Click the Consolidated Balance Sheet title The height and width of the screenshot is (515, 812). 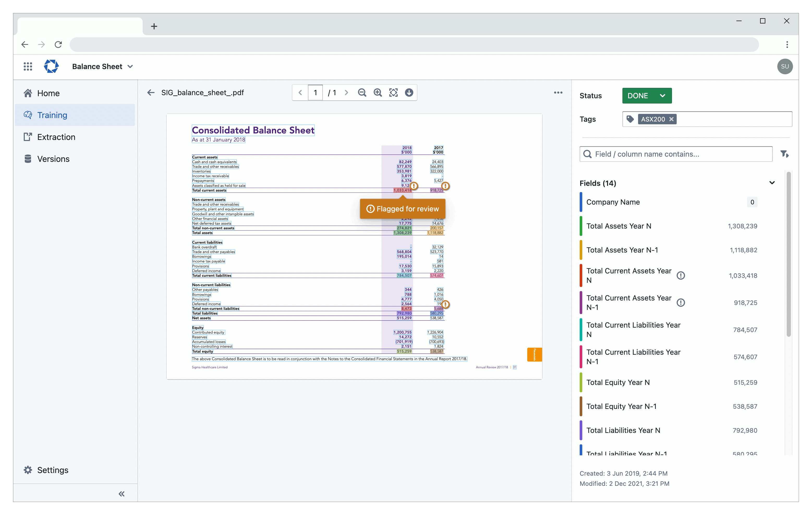coord(253,130)
